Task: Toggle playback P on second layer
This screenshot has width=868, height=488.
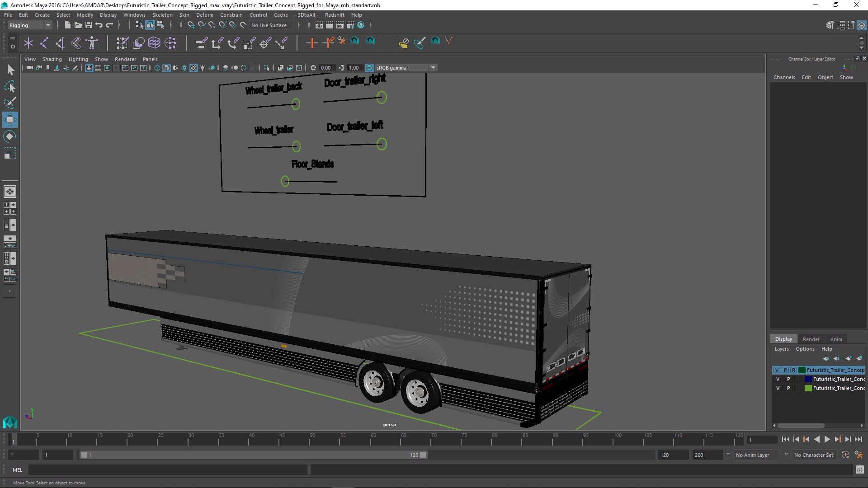Action: coord(788,379)
